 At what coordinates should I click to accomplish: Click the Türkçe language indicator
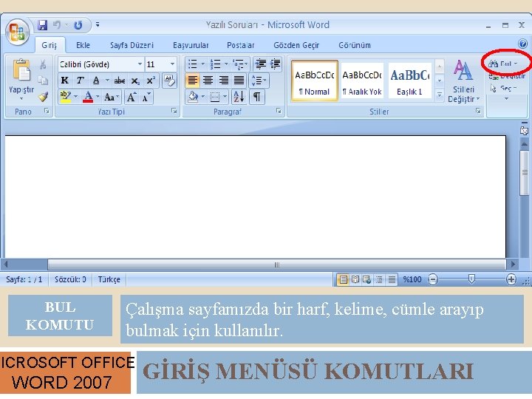109,279
